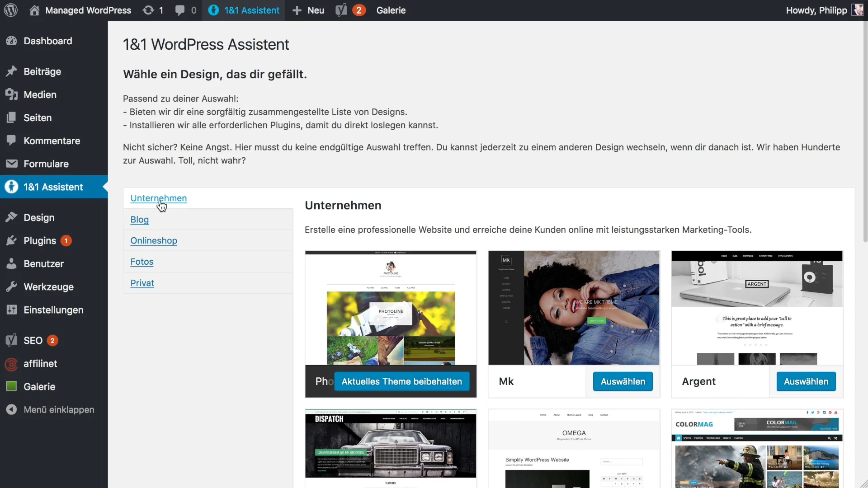Open the Yoast SEO icon in admin bar
This screenshot has width=868, height=488.
(x=341, y=10)
